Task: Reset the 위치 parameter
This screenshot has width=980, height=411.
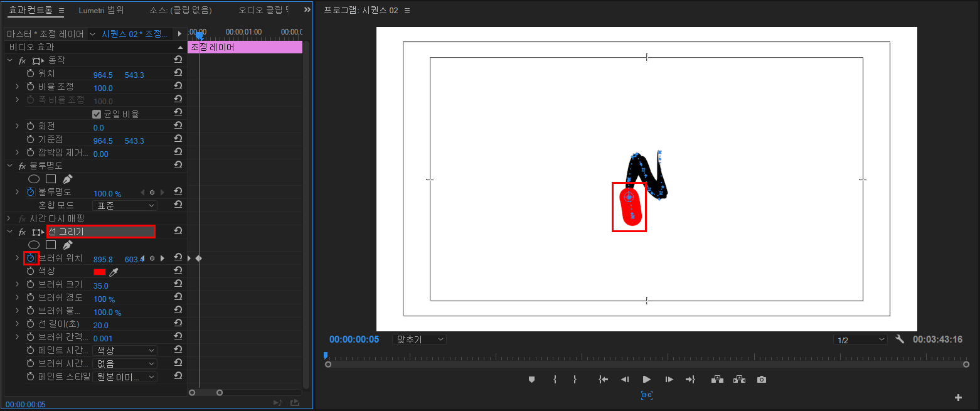Action: pyautogui.click(x=178, y=73)
